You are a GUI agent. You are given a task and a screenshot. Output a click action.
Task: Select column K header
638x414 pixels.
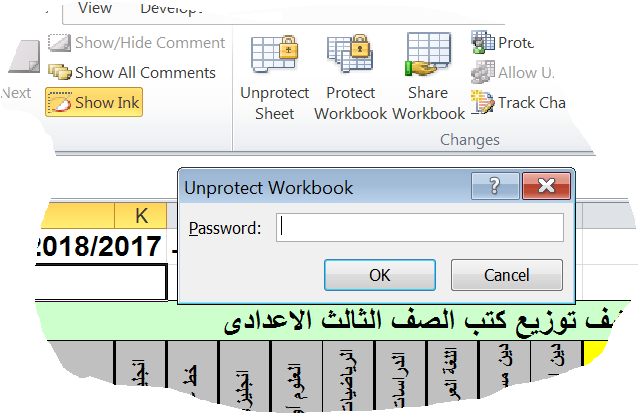point(141,216)
